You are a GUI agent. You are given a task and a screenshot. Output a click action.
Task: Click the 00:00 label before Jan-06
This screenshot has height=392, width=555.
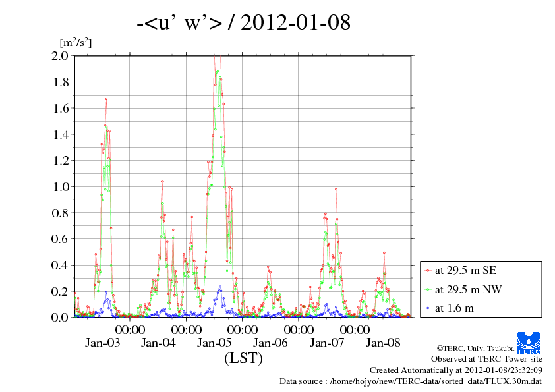[243, 330]
